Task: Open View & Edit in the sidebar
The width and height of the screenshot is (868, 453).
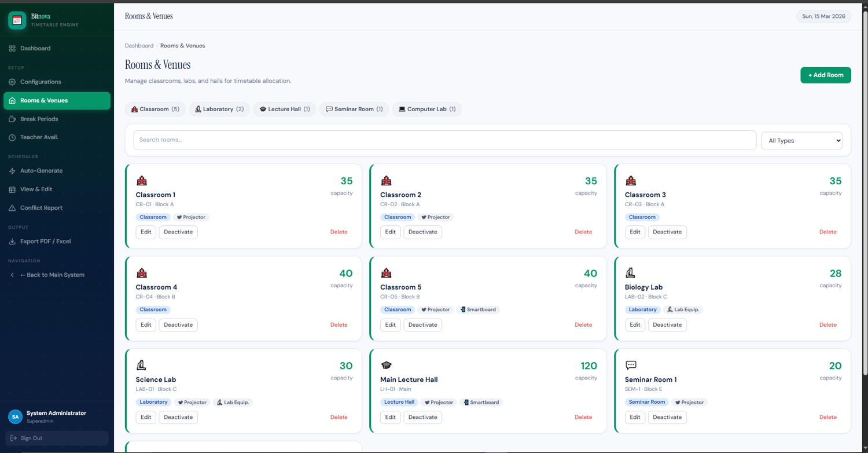Action: point(36,189)
